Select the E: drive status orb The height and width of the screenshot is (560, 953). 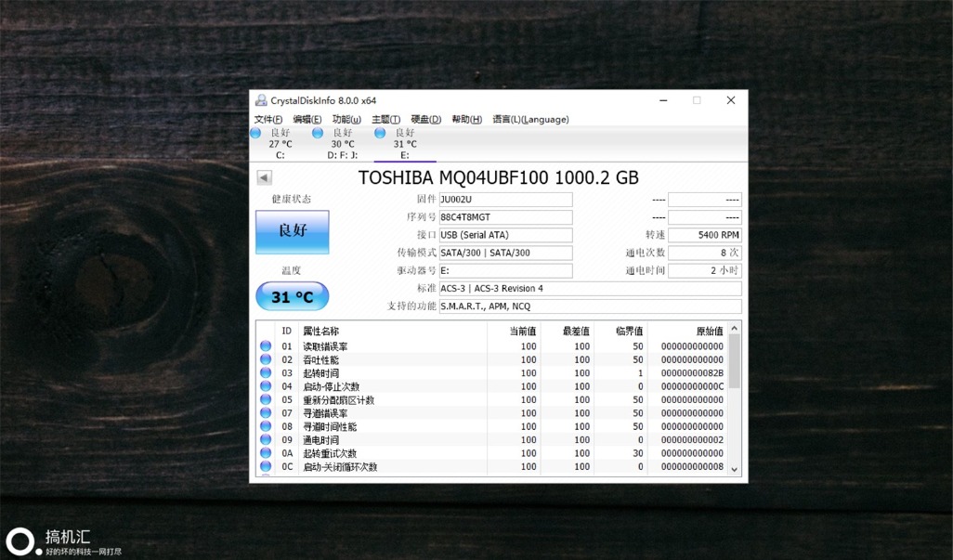[x=380, y=133]
